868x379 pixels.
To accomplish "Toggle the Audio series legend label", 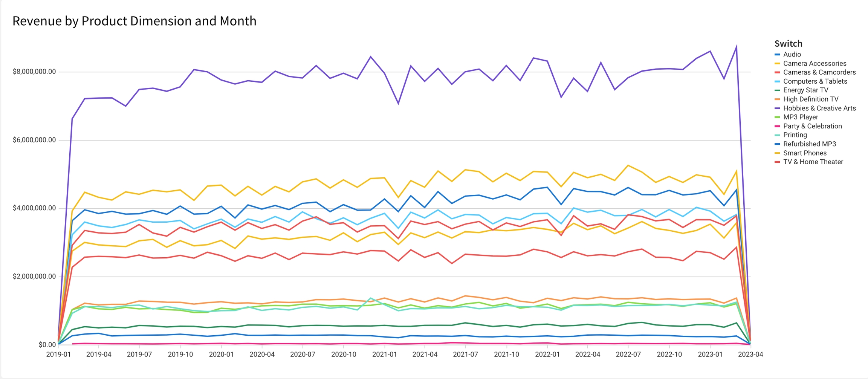I will click(x=792, y=55).
